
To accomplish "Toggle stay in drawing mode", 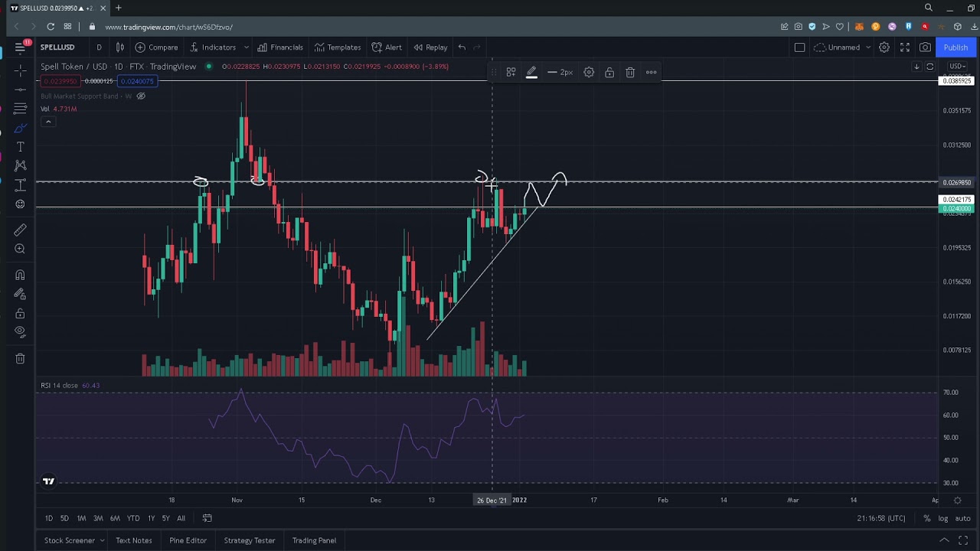I will coord(20,294).
